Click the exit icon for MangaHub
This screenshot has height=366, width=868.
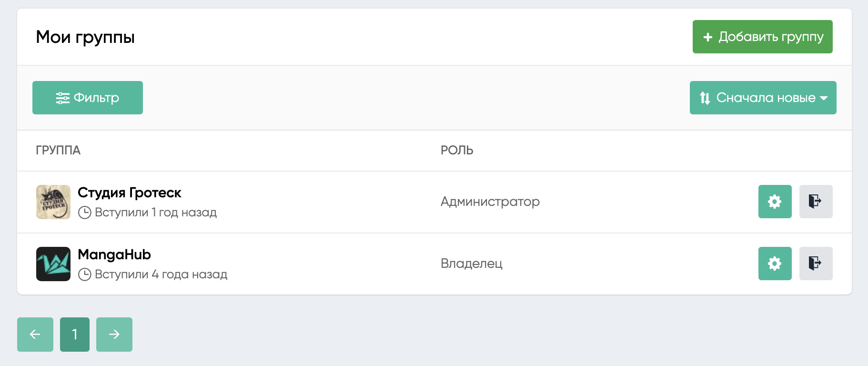[x=816, y=264]
